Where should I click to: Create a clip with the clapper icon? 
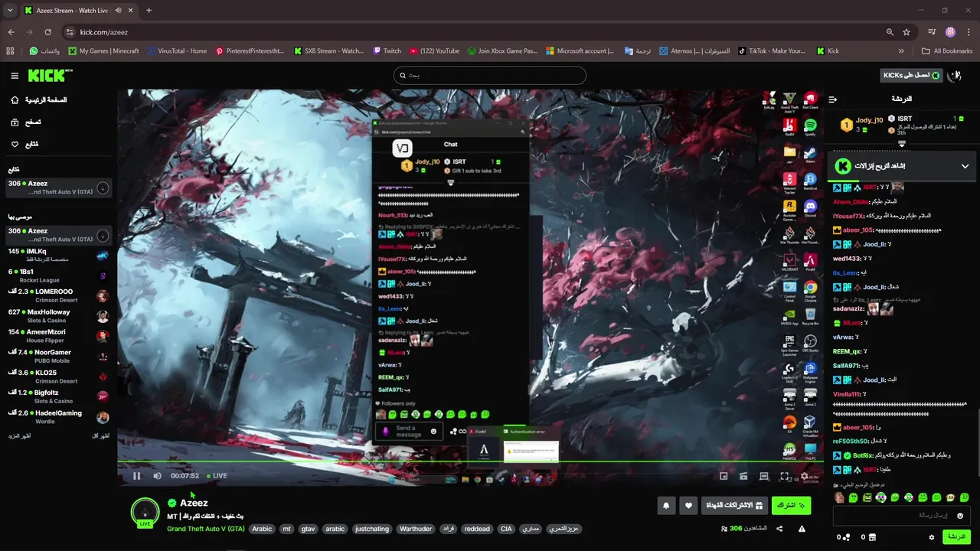743,476
